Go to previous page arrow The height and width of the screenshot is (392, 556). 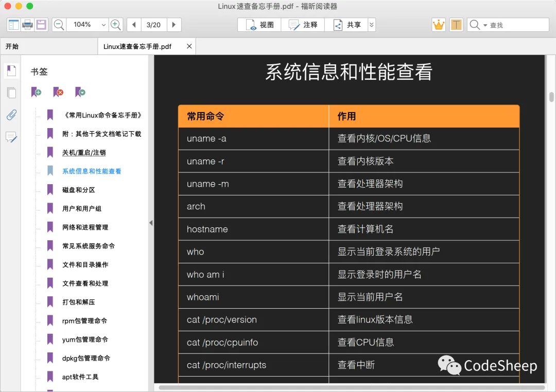click(134, 25)
